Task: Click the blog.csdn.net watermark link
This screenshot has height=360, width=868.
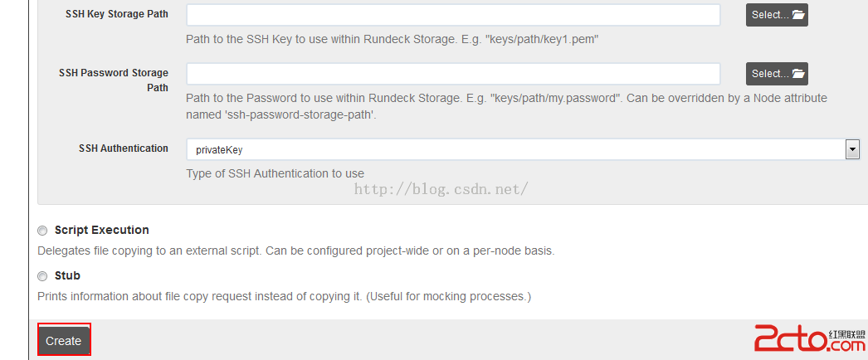Action: click(441, 189)
